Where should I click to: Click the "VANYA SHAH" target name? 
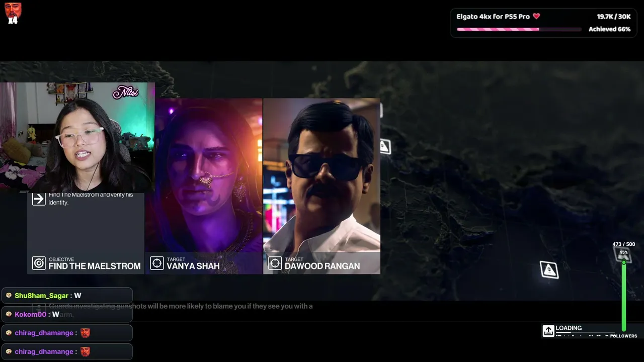pyautogui.click(x=193, y=266)
